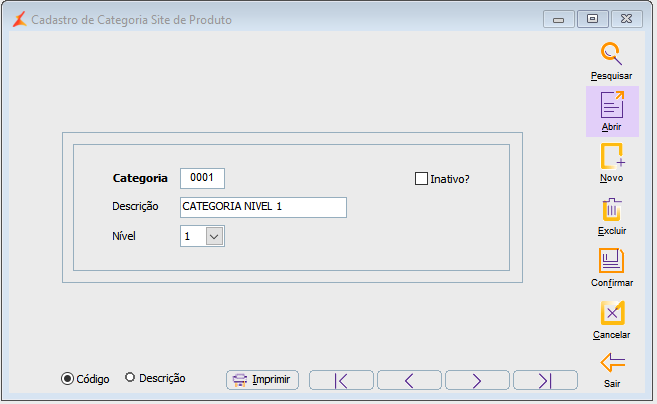This screenshot has height=404, width=657.
Task: Enable the Inativo? checkbox
Action: point(421,179)
